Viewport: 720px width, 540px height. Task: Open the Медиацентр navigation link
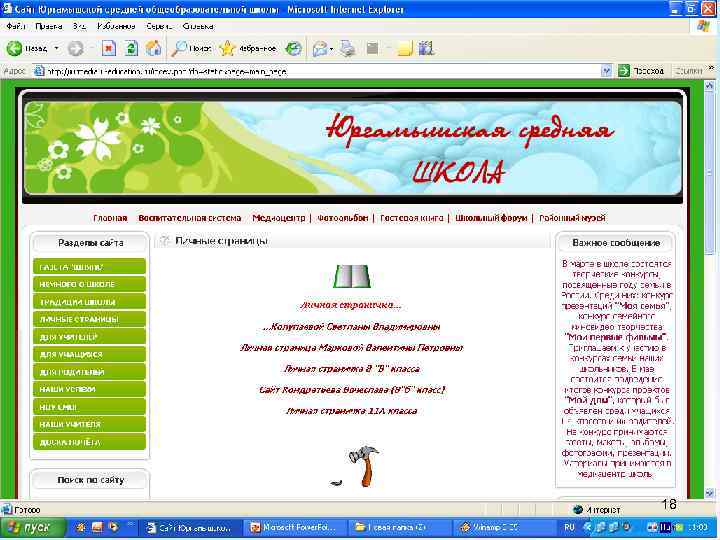(x=279, y=218)
